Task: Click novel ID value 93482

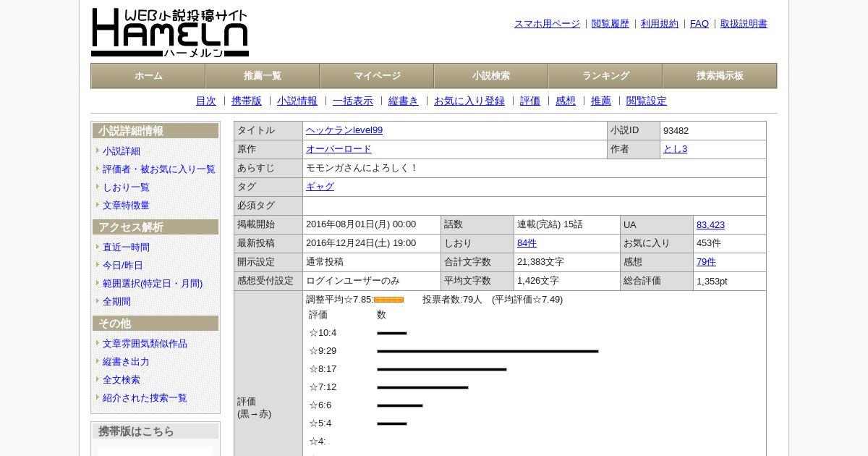Action: pyautogui.click(x=676, y=131)
